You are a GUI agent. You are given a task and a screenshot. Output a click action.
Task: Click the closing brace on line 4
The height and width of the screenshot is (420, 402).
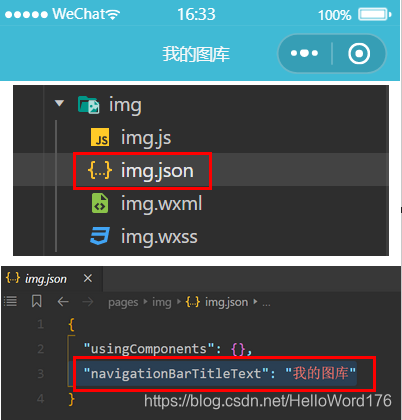pos(71,399)
